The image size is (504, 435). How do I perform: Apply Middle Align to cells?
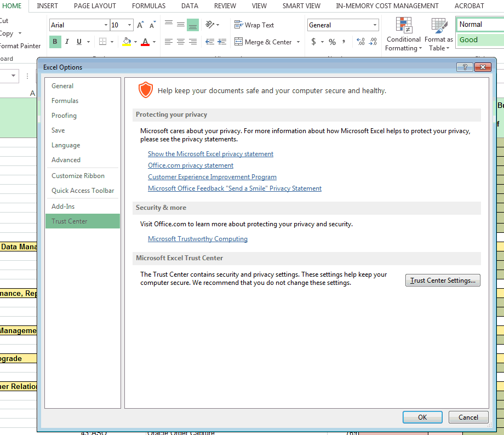181,25
